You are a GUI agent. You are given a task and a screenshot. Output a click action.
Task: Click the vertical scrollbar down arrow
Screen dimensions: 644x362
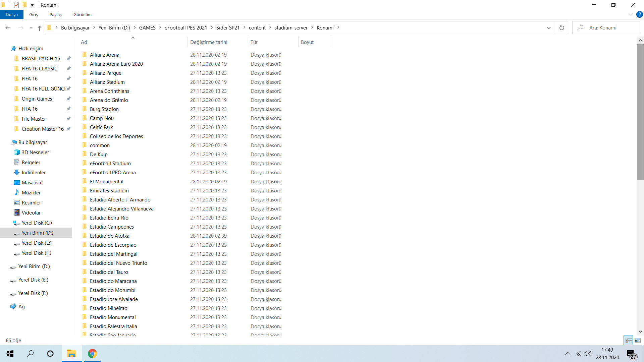point(640,332)
